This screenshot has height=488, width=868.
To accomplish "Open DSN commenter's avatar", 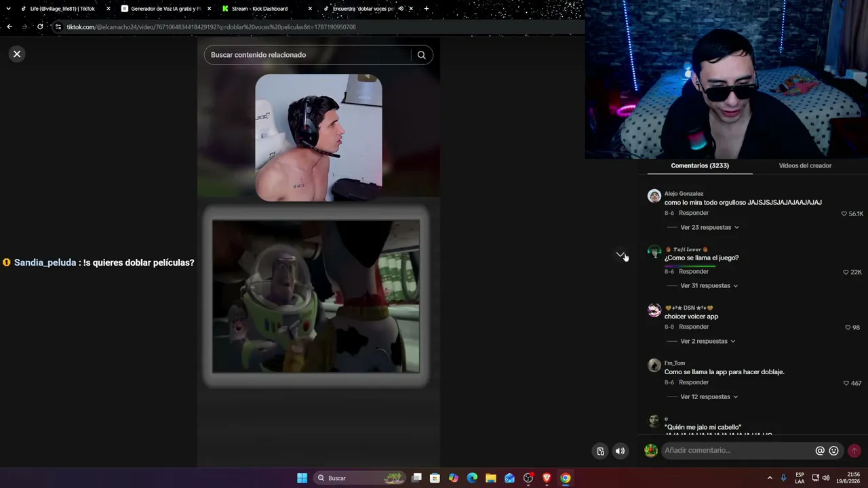I will pos(654,310).
